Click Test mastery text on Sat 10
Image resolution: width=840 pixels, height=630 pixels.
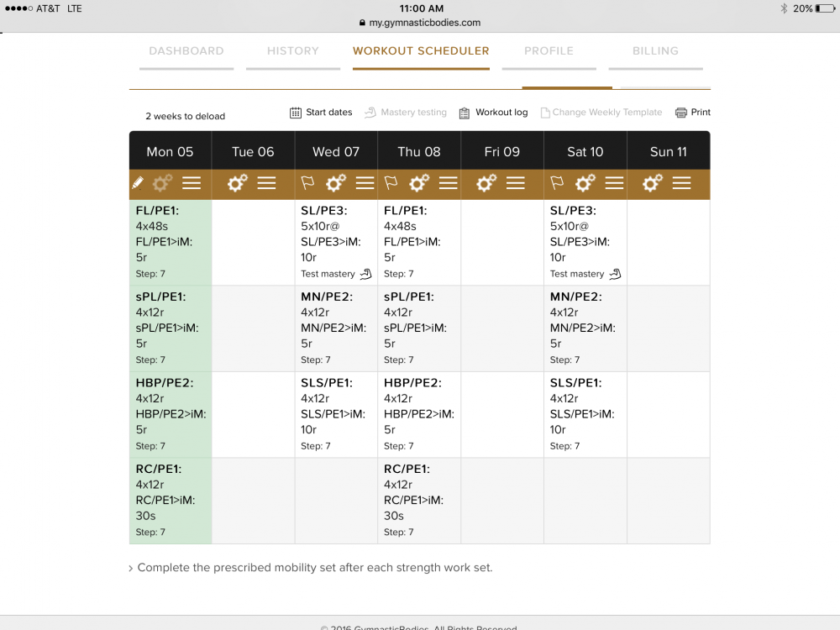[x=577, y=274]
